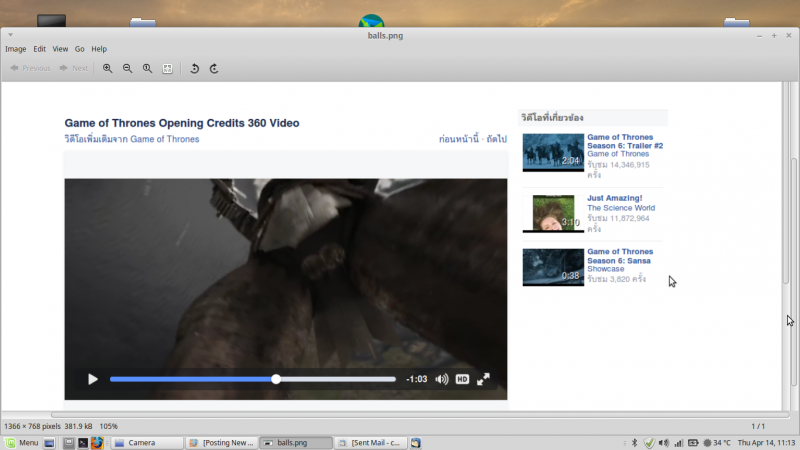The height and width of the screenshot is (450, 800).
Task: Click the system volume tray icon
Action: pyautogui.click(x=664, y=443)
